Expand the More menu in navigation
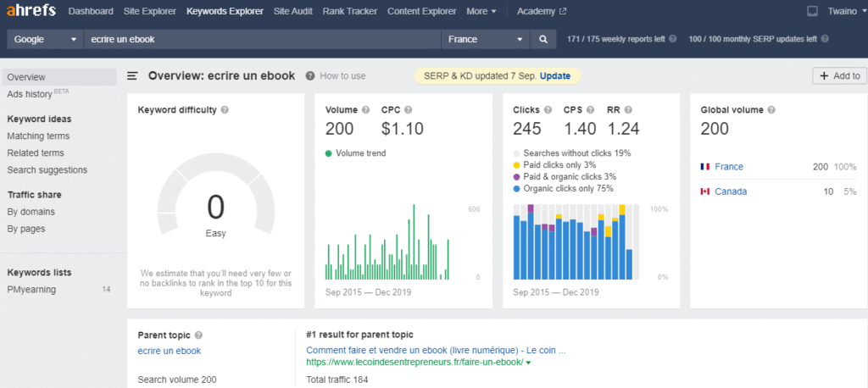Screen dimensions: 868x388 click(x=481, y=12)
